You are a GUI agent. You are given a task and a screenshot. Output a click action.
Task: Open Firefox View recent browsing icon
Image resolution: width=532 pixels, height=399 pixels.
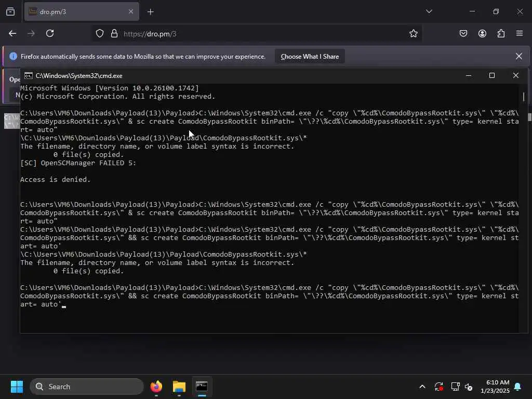point(10,11)
